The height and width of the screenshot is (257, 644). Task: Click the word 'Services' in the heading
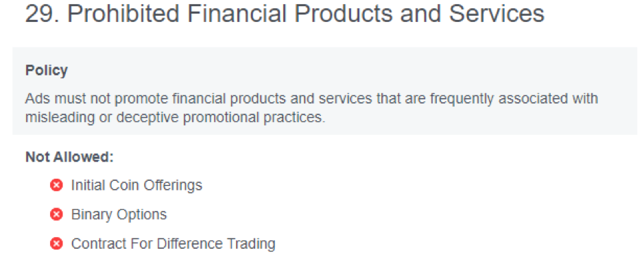click(x=497, y=14)
